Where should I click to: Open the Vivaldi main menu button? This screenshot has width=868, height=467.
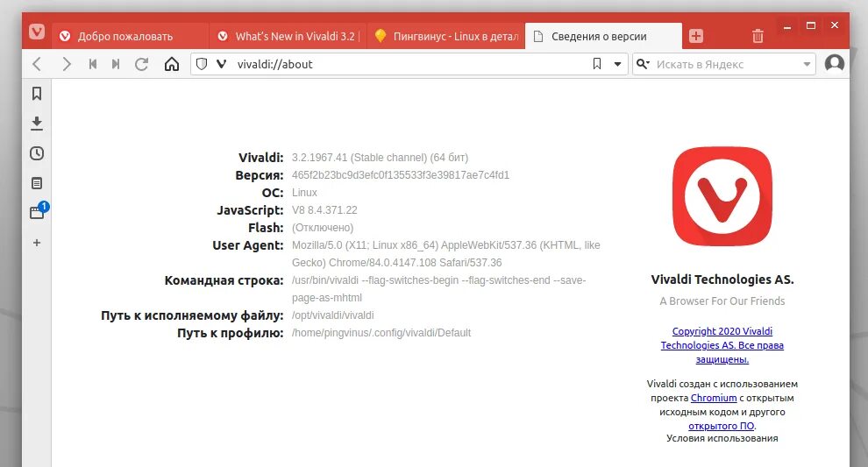click(x=37, y=32)
